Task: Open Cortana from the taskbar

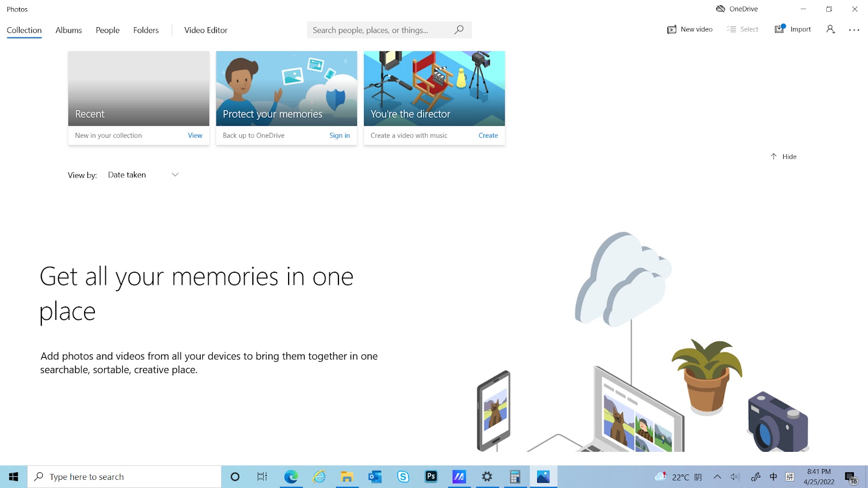Action: [x=235, y=477]
